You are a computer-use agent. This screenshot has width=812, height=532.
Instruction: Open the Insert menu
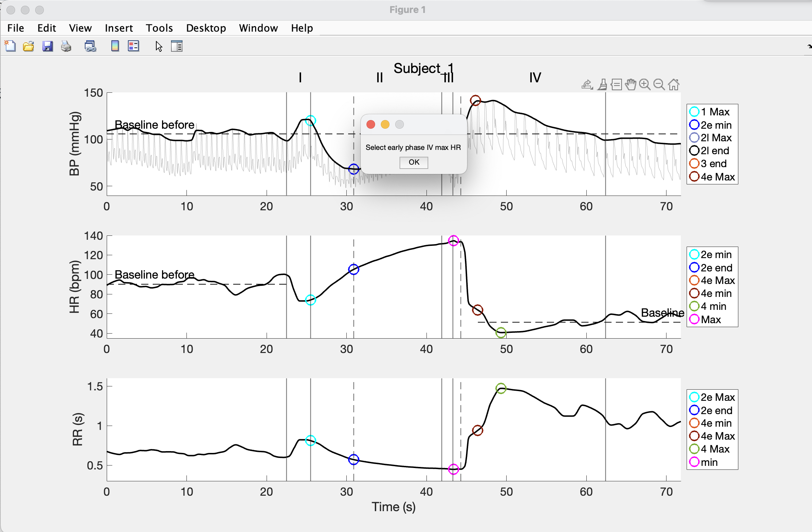pyautogui.click(x=119, y=28)
